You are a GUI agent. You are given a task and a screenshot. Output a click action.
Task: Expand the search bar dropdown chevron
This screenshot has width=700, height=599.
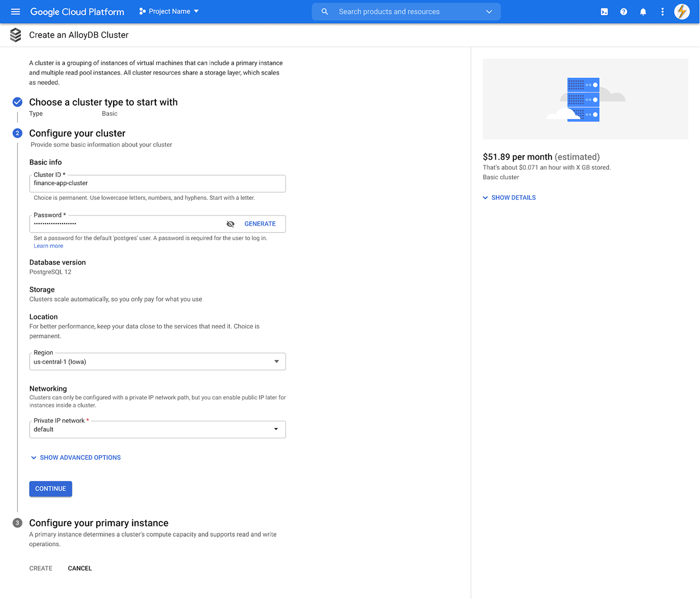(x=489, y=12)
